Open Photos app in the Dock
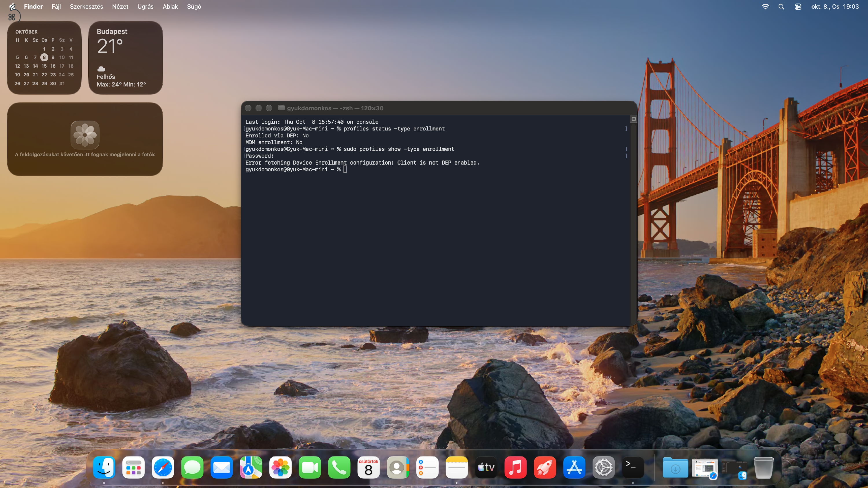The width and height of the screenshot is (868, 488). pyautogui.click(x=280, y=467)
